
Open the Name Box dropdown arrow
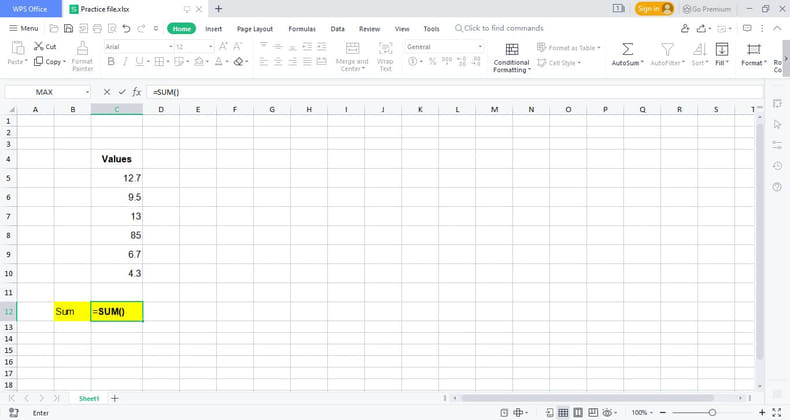point(87,92)
